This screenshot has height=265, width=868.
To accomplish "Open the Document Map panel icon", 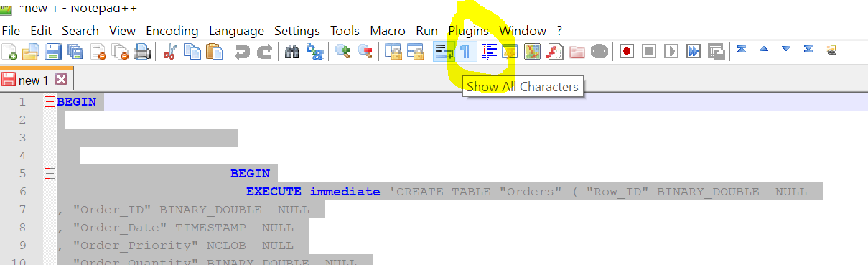I will [x=532, y=52].
